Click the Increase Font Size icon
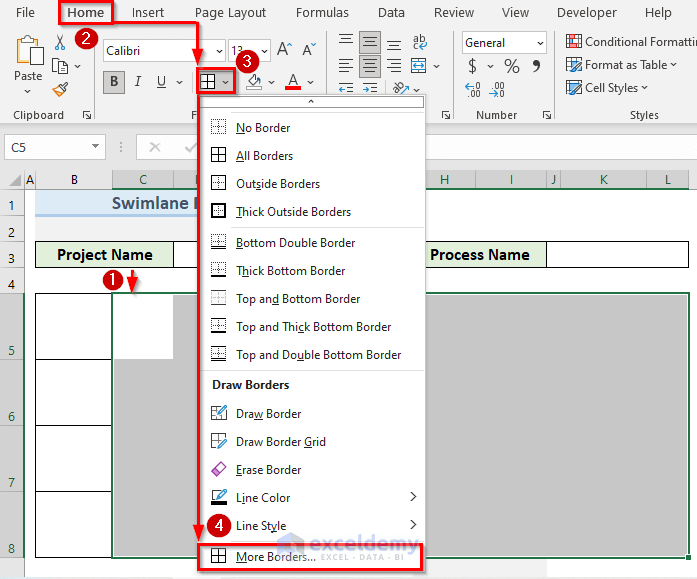This screenshot has width=697, height=579. click(x=284, y=49)
